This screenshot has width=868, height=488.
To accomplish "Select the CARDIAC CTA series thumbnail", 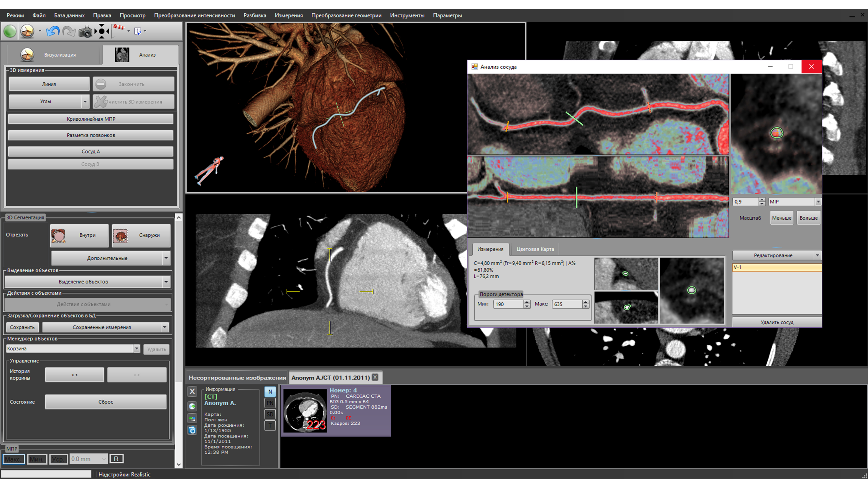I will (x=305, y=411).
